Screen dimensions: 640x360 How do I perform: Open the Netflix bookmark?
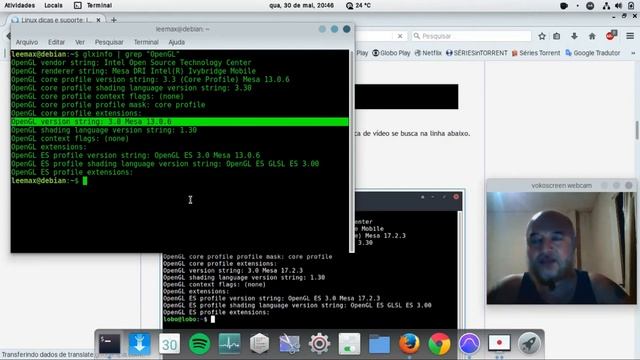[428, 53]
